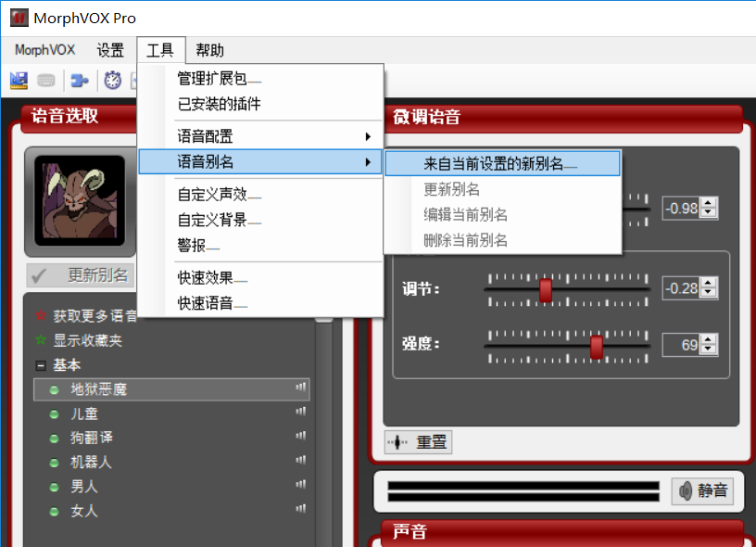This screenshot has height=547, width=756.
Task: Open 快速语音 from the Tools menu
Action: [x=261, y=303]
